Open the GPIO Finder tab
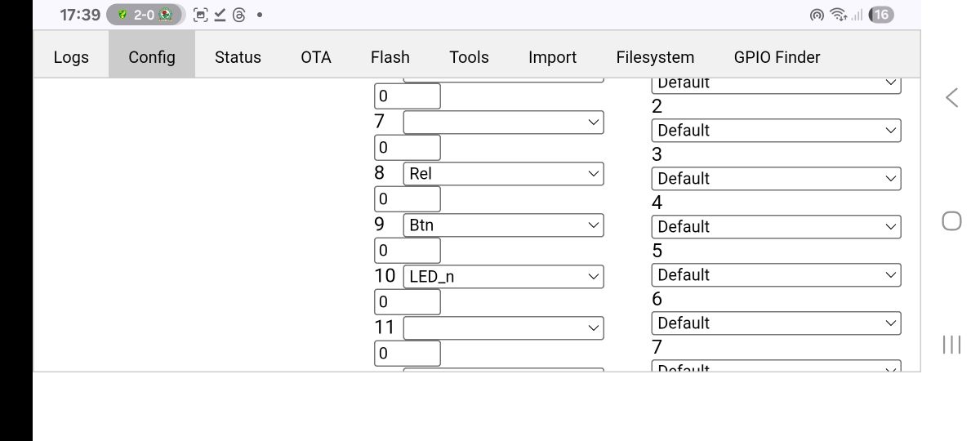980x441 pixels. pyautogui.click(x=777, y=57)
